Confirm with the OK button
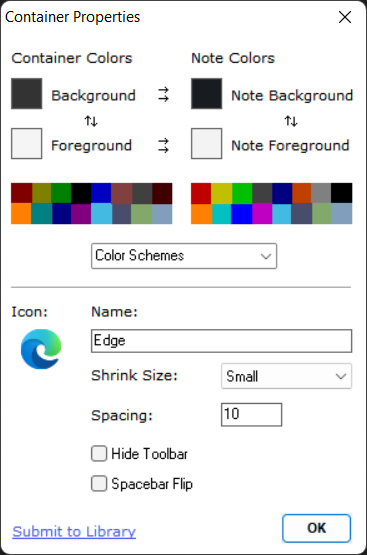Image resolution: width=367 pixels, height=555 pixels. [316, 528]
